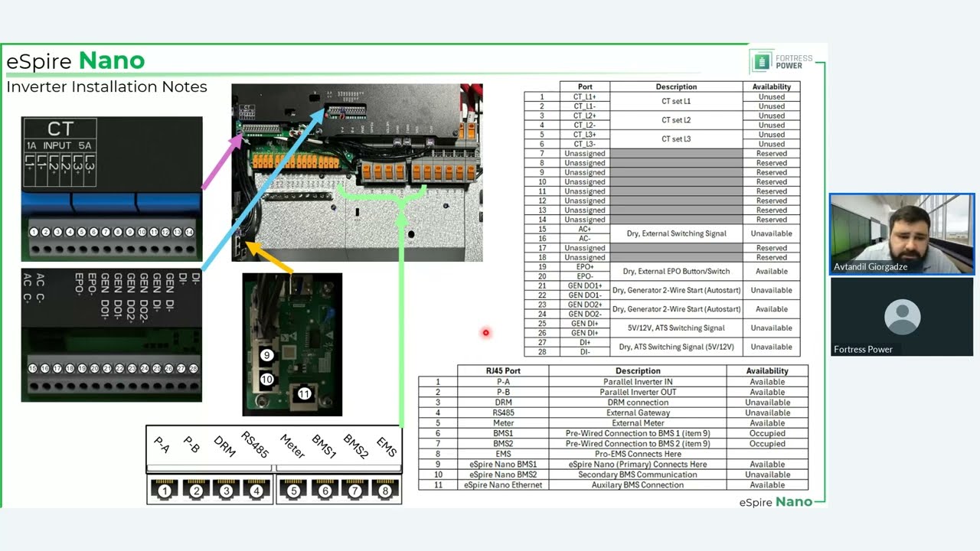Click RJ45 port icon number 7

click(x=354, y=490)
